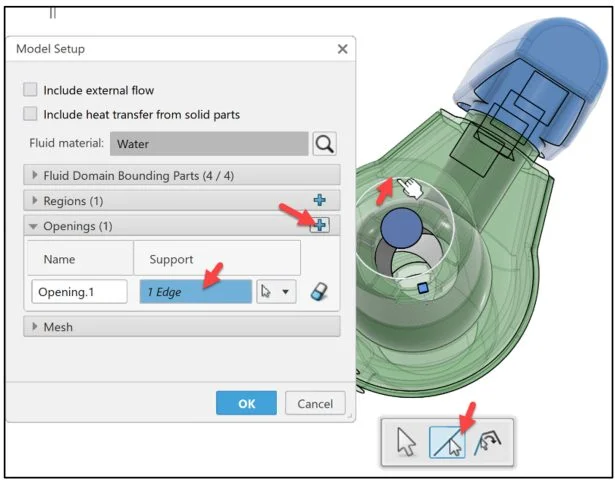Clear the support selection with eraser icon
Image resolution: width=615 pixels, height=481 pixels.
[320, 292]
